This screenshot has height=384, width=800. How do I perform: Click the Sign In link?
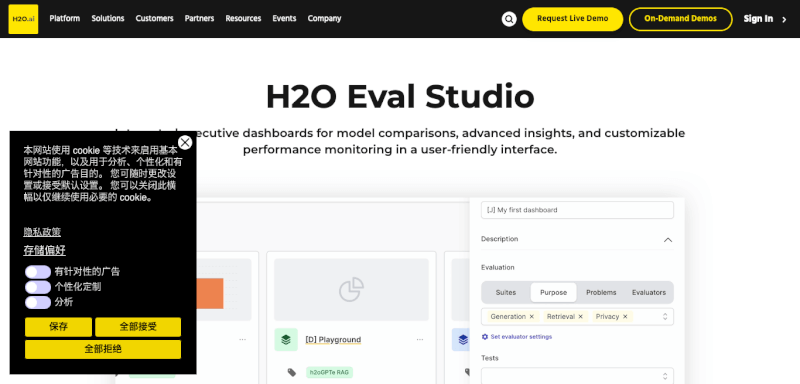758,19
